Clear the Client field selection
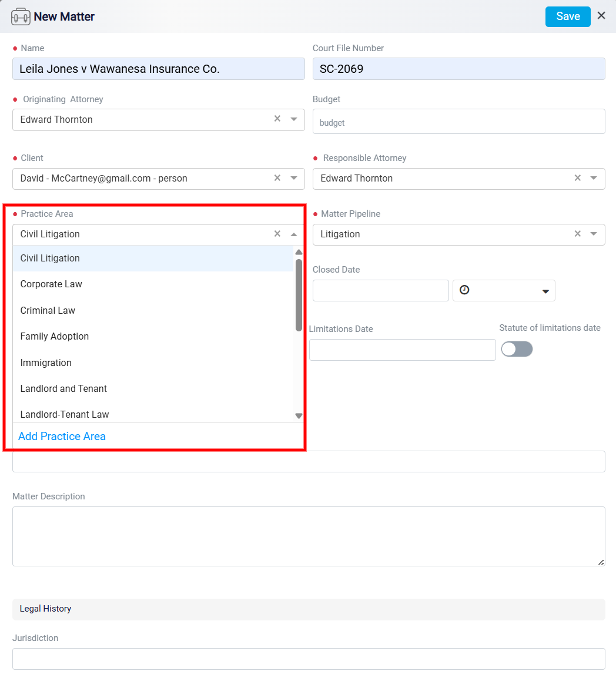The image size is (616, 678). tap(277, 177)
